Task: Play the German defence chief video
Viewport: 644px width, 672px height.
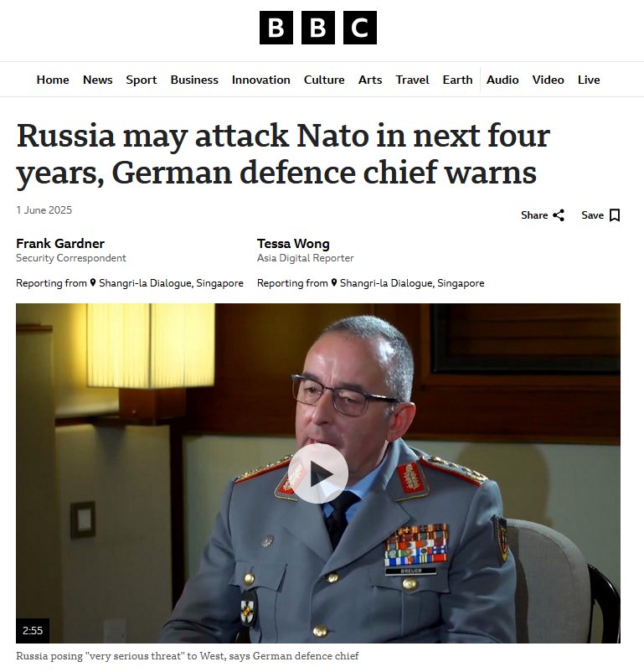Action: click(x=318, y=473)
